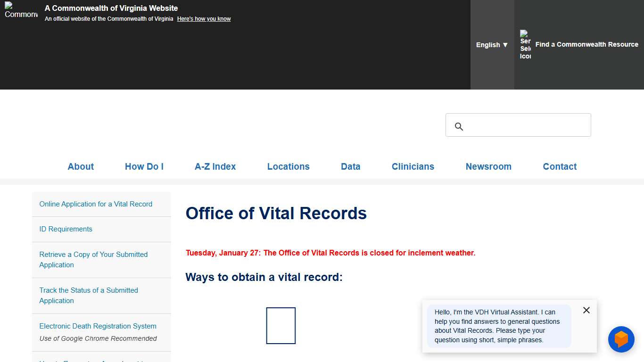Click Find a Commonwealth Resource
This screenshot has height=362, width=644.
coord(586,44)
